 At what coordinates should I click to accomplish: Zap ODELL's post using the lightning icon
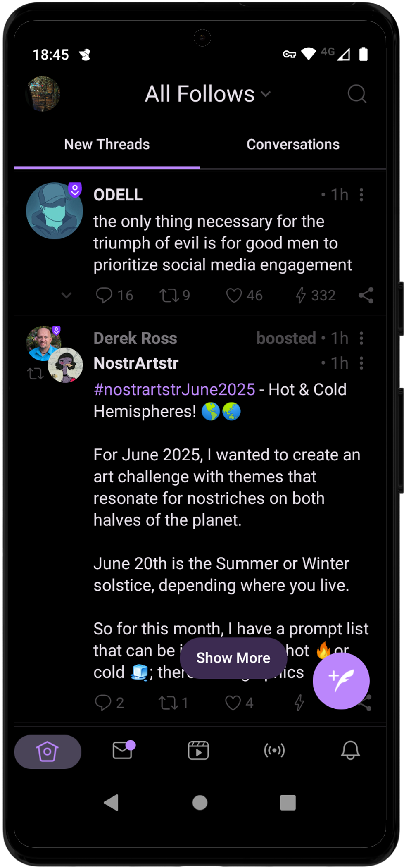[x=301, y=295]
